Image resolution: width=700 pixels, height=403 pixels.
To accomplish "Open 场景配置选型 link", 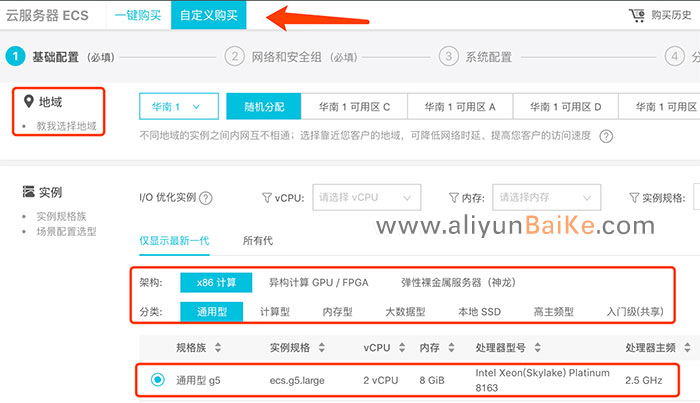I will [67, 232].
